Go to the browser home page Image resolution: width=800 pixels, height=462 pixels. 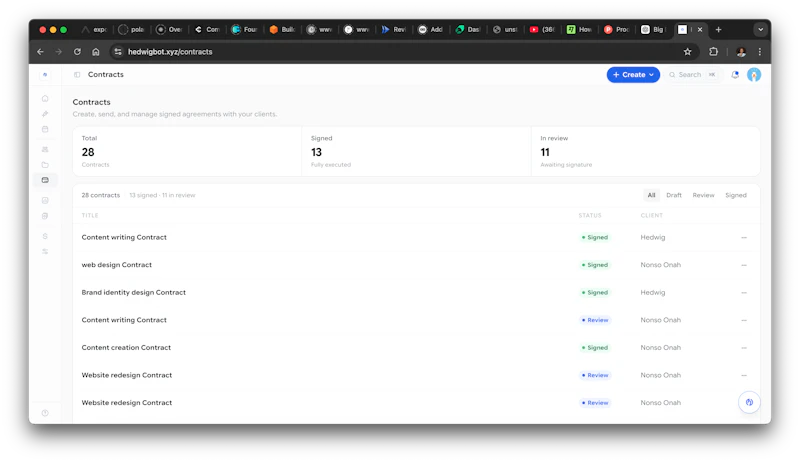[95, 52]
